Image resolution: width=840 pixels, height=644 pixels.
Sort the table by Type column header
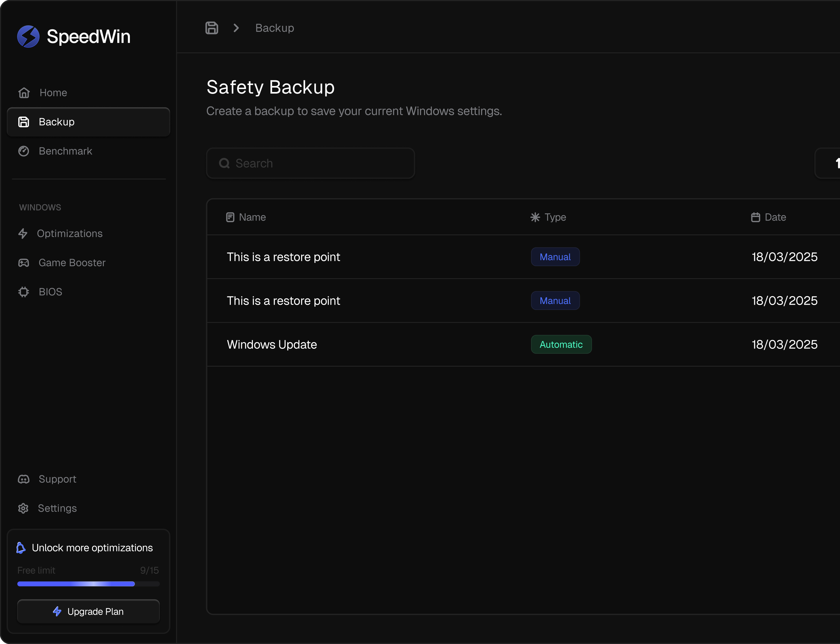[555, 217]
